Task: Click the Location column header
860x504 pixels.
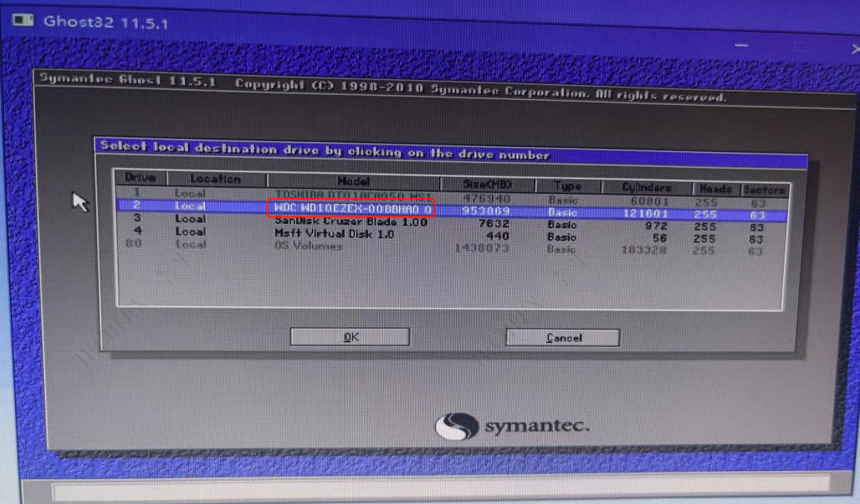Action: 216,178
